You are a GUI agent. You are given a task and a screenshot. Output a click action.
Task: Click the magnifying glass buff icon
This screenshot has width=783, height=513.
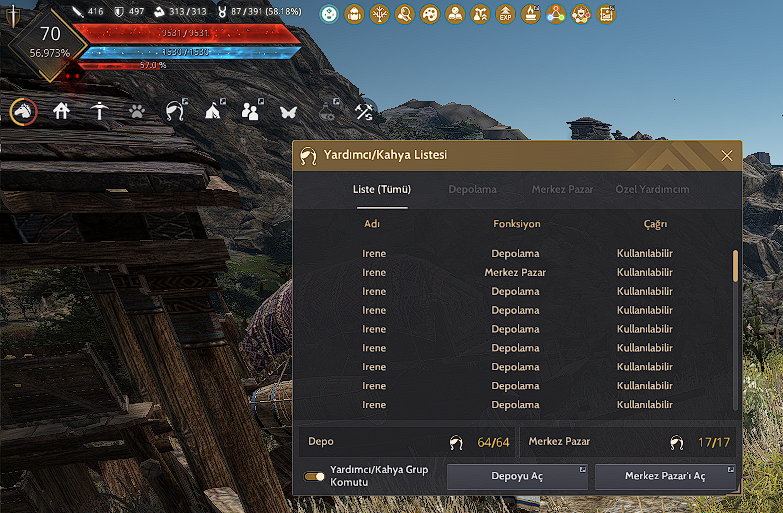pyautogui.click(x=404, y=14)
